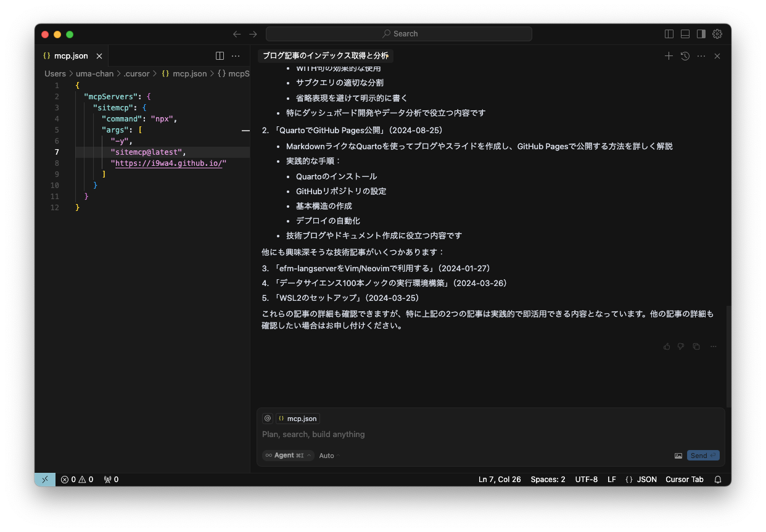Show errors and warnings count in status bar

click(x=77, y=480)
